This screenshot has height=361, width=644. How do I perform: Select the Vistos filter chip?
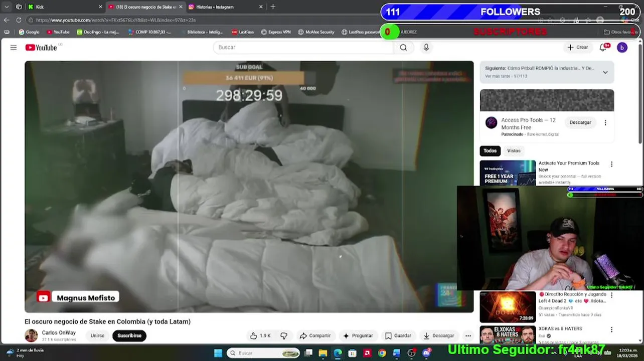[514, 151]
